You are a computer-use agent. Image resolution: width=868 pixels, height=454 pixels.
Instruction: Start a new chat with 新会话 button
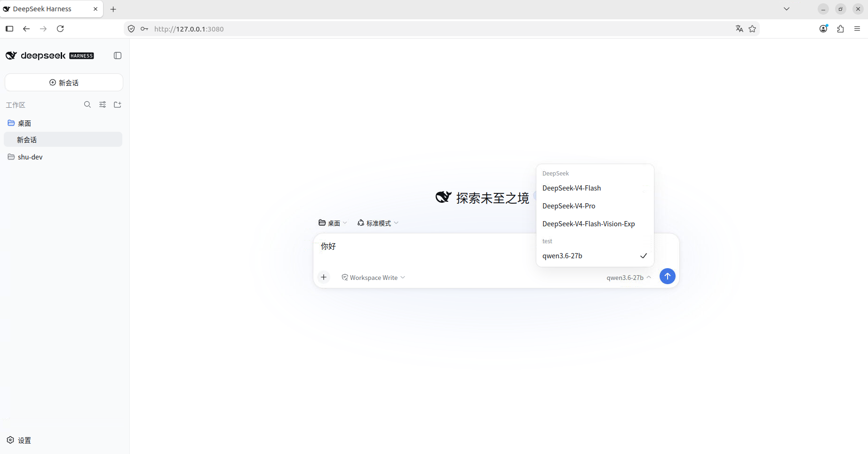tap(64, 82)
